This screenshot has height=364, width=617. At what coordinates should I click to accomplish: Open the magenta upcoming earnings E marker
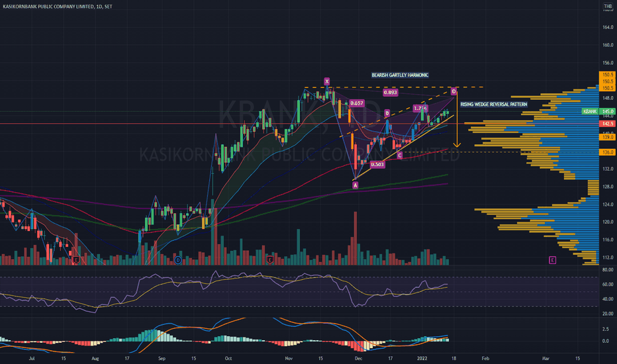pyautogui.click(x=553, y=260)
